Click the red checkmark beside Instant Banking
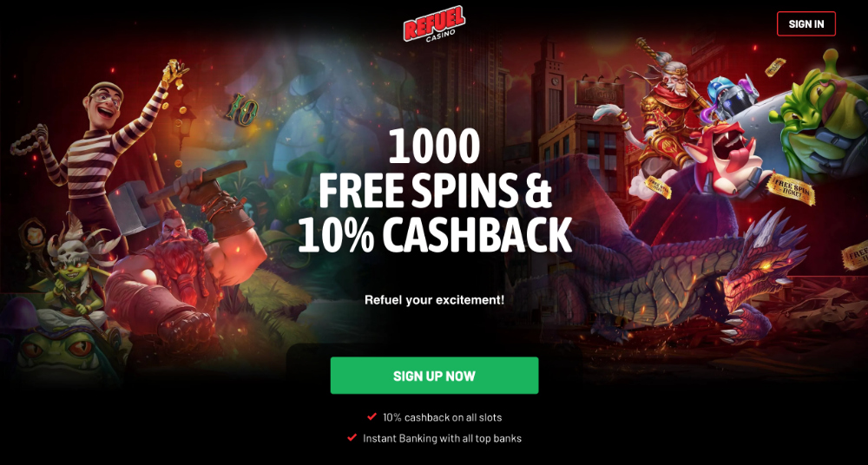 (x=352, y=437)
